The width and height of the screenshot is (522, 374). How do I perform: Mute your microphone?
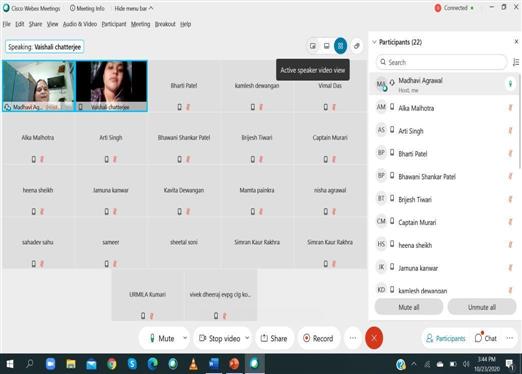(x=162, y=338)
